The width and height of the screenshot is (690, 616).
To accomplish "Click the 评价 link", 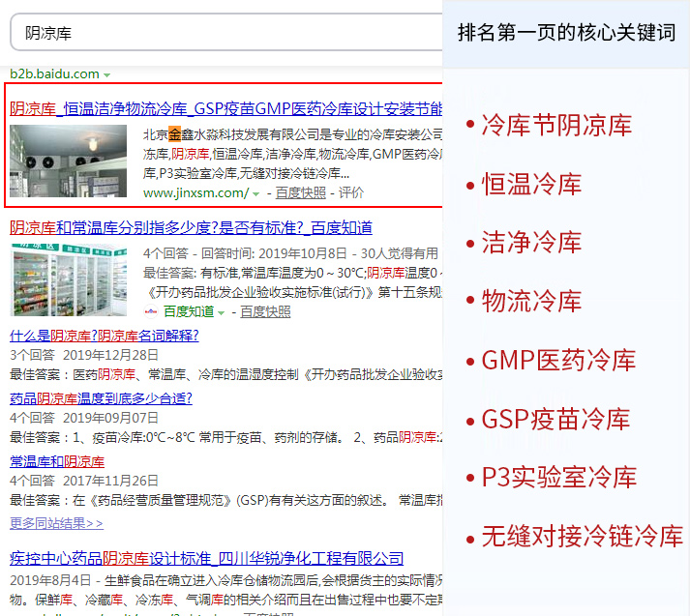I will pyautogui.click(x=351, y=193).
